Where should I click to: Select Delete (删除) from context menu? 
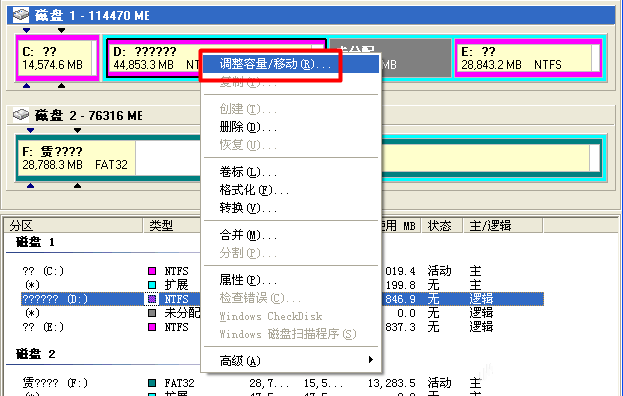(x=291, y=127)
